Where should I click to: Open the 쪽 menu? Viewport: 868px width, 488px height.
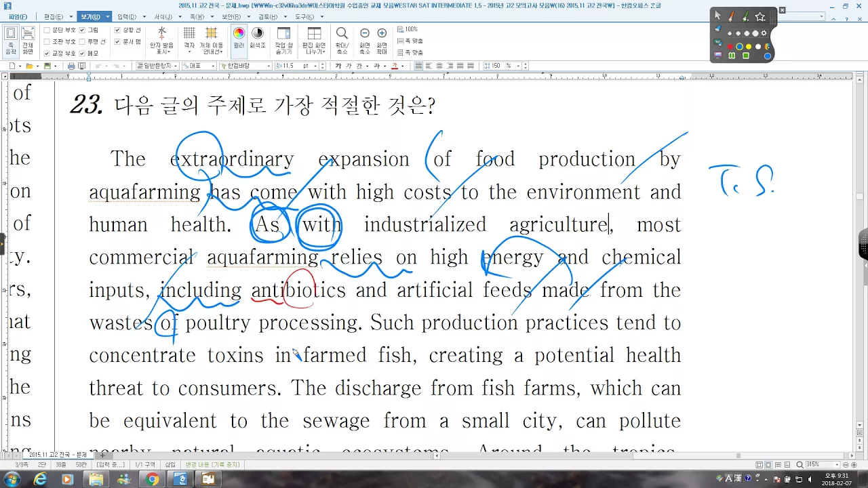197,16
